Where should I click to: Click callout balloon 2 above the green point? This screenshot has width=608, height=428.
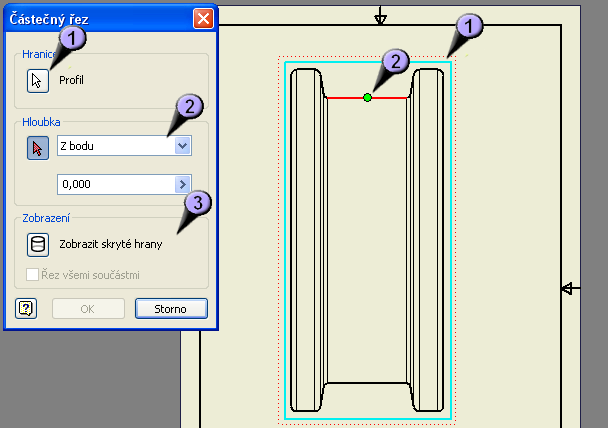395,62
